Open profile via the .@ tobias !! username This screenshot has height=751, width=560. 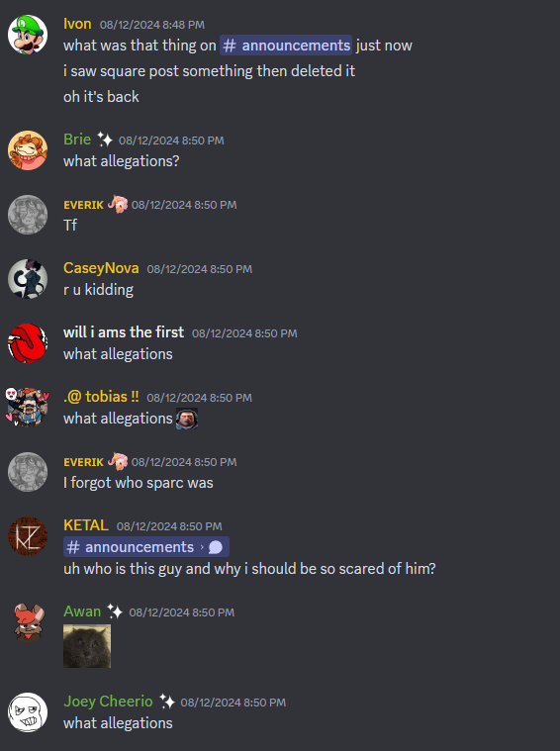click(x=101, y=397)
